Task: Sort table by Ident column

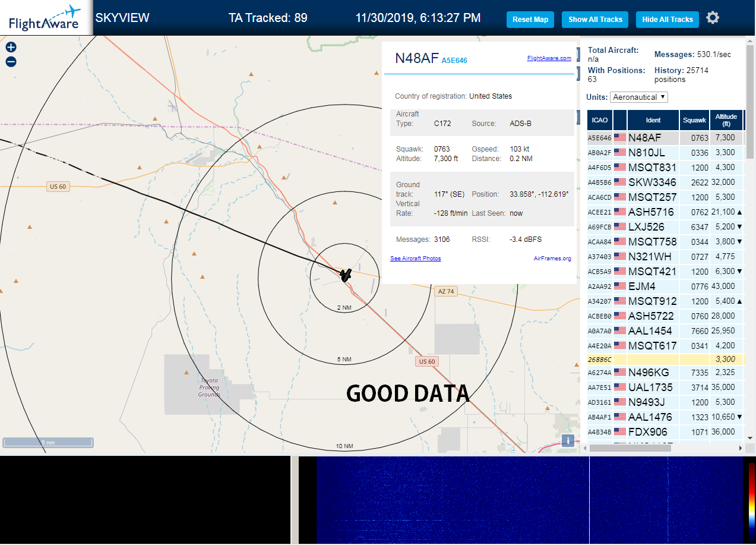Action: pos(653,120)
